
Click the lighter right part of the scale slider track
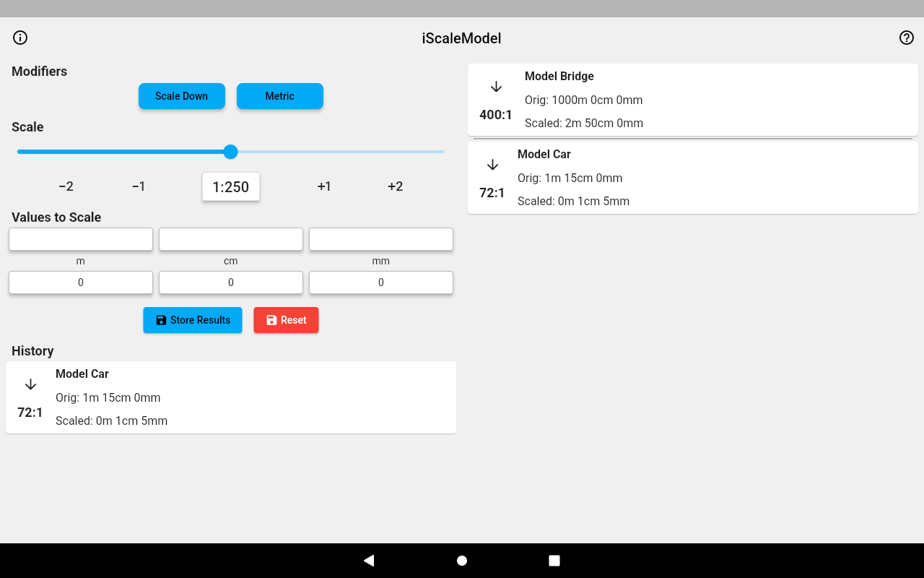(x=341, y=152)
